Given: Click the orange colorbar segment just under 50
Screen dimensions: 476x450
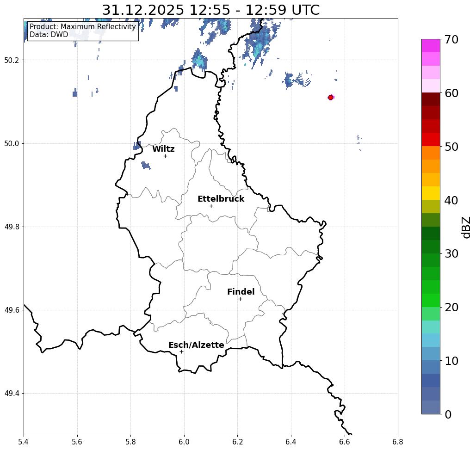Looking at the screenshot, I should click(x=431, y=153).
